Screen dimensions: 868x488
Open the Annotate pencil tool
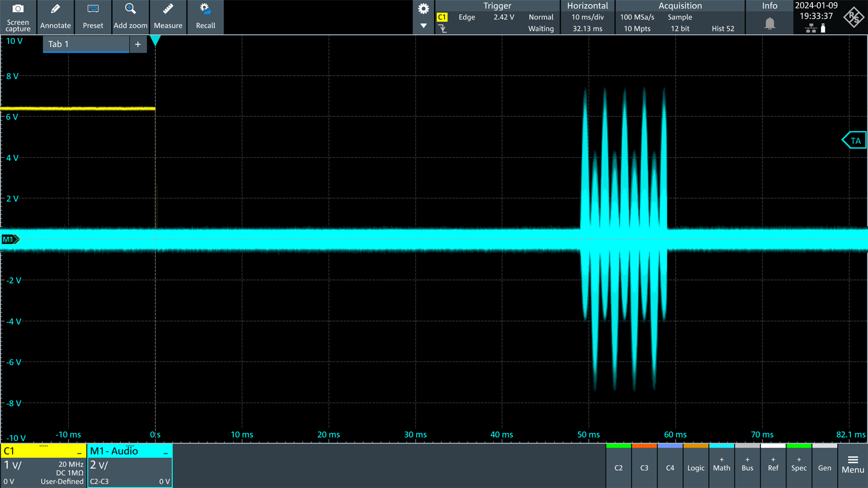(55, 17)
